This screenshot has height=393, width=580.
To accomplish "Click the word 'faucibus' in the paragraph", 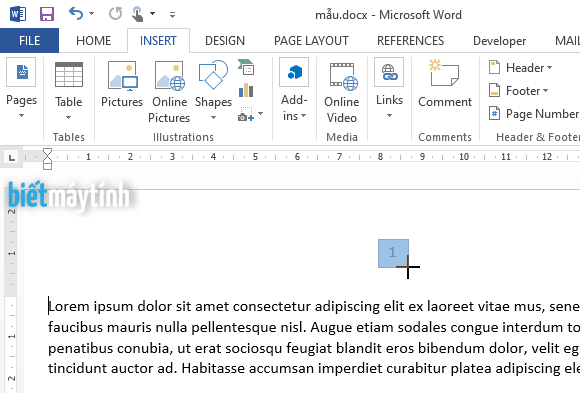I will click(x=74, y=328).
